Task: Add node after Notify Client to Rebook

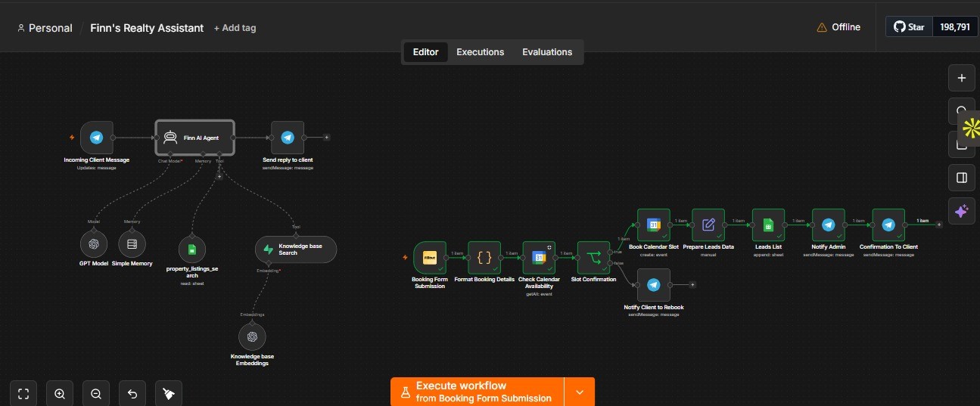Action: [x=692, y=284]
